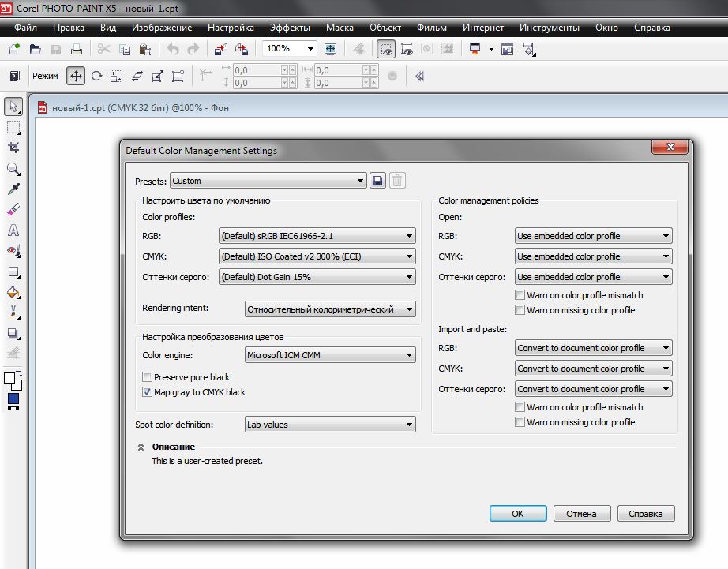
Task: Select the Eyedropper tool
Action: tap(13, 189)
